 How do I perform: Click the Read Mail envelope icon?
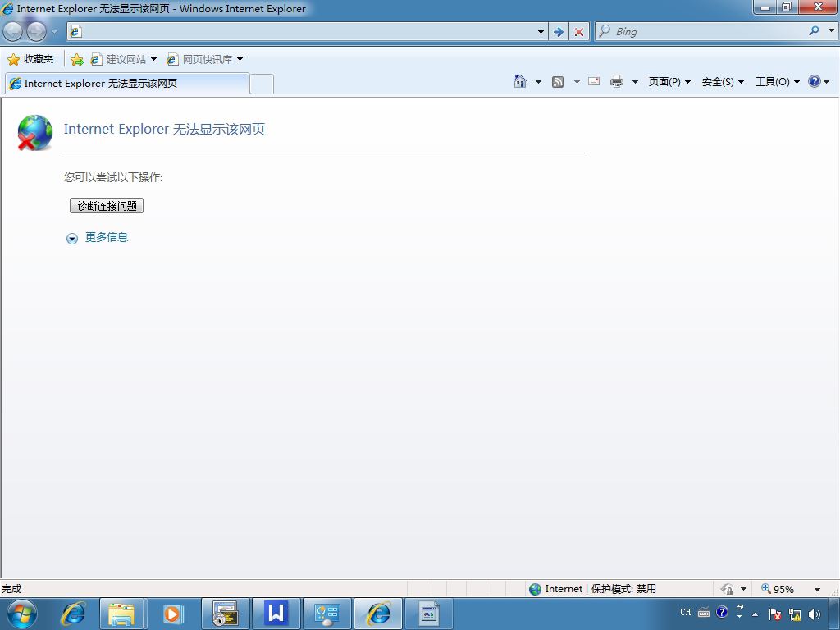pyautogui.click(x=594, y=81)
